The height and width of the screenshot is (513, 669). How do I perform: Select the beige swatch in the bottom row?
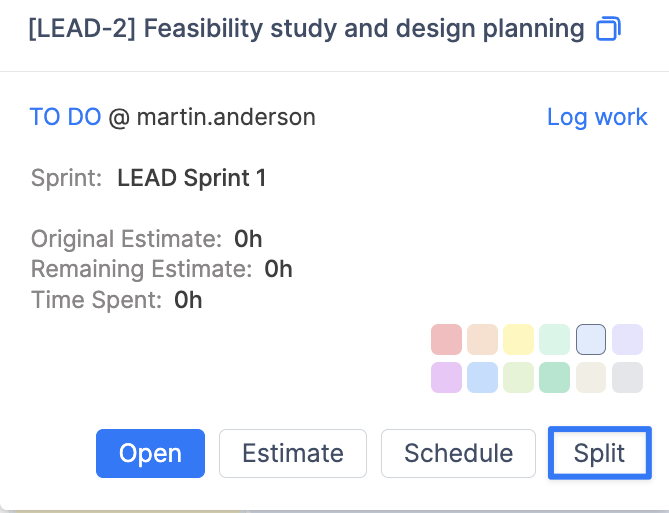(x=591, y=377)
